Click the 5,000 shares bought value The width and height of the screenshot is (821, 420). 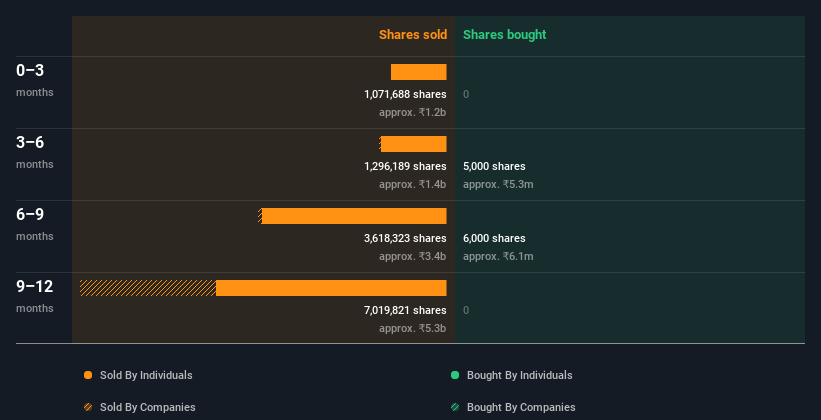coord(494,167)
